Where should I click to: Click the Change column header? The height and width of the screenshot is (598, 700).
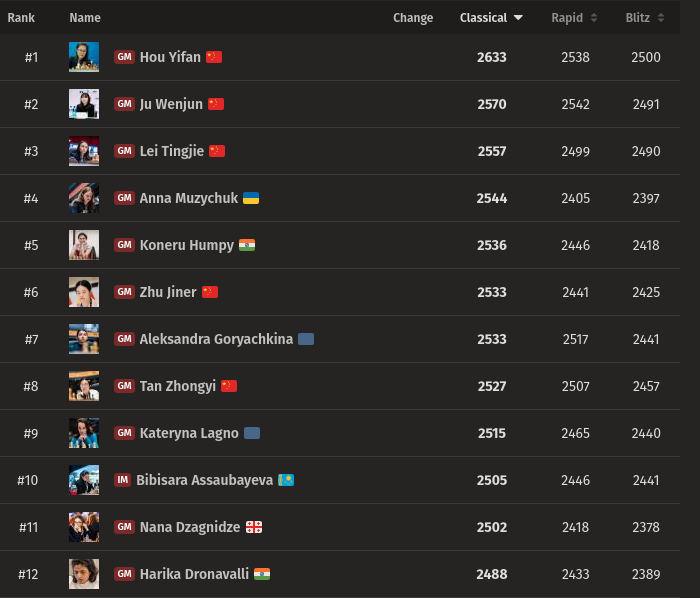(x=413, y=18)
